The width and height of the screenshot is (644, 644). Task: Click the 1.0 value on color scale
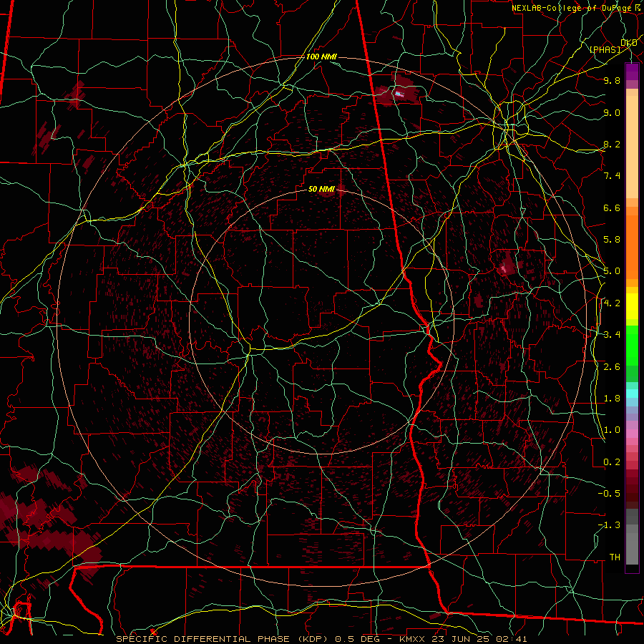coord(612,431)
